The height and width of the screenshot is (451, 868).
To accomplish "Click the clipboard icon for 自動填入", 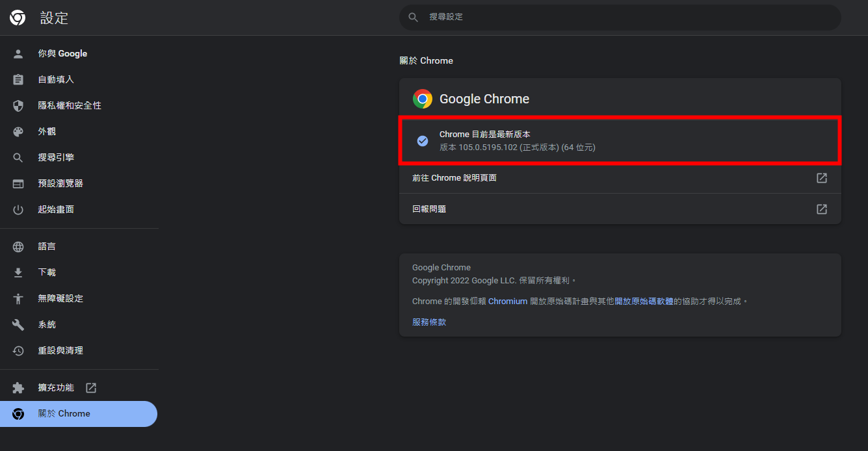I will point(18,80).
